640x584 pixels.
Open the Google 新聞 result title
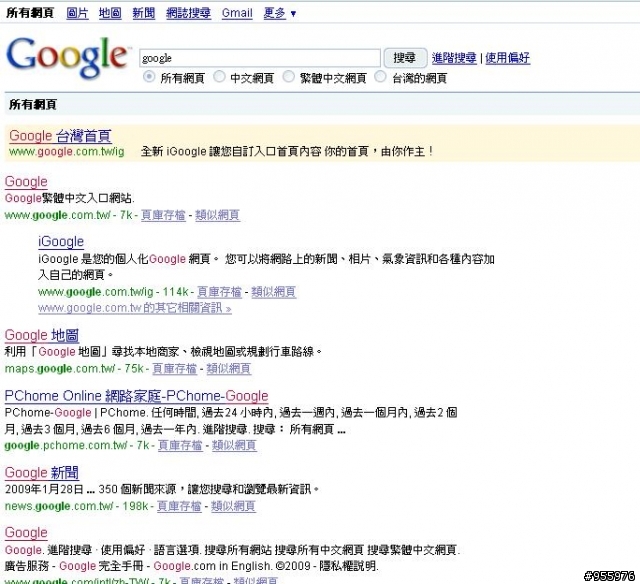tap(42, 473)
